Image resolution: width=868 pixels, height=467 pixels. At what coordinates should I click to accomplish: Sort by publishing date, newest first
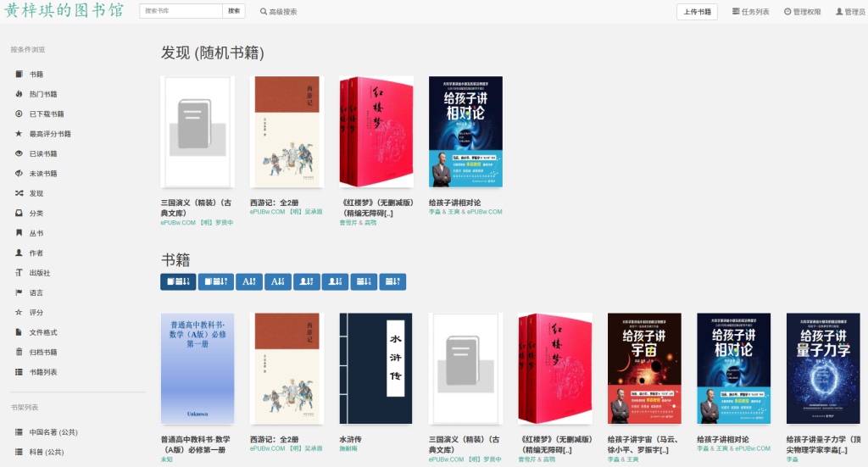tap(364, 281)
